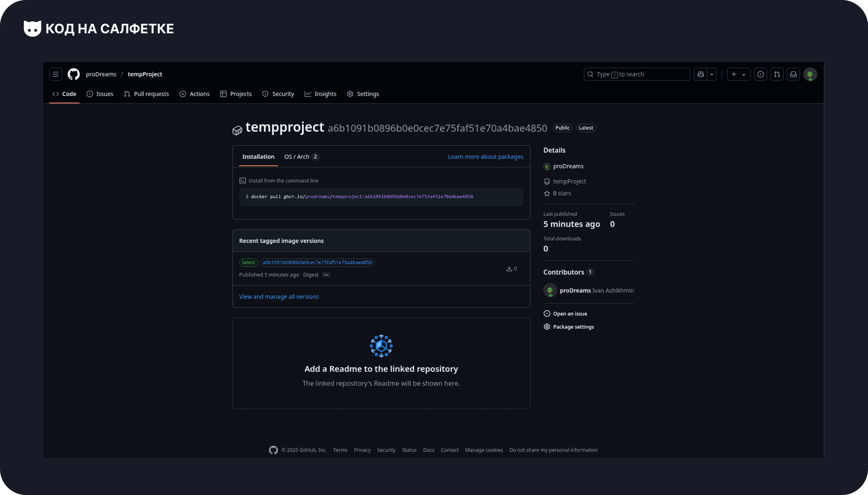
Task: Click the Contributors heading
Action: (564, 272)
